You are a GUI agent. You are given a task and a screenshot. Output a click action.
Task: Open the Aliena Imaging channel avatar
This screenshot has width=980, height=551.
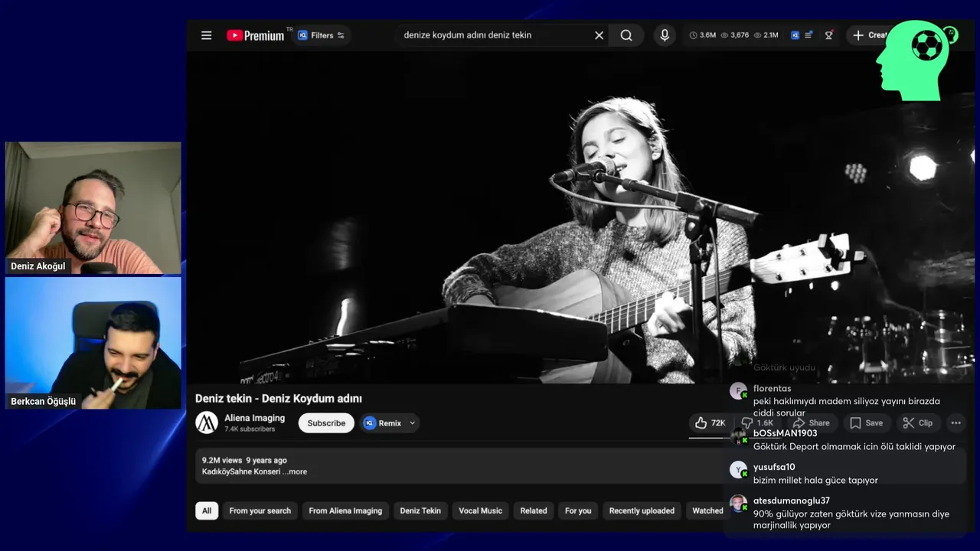tap(207, 422)
